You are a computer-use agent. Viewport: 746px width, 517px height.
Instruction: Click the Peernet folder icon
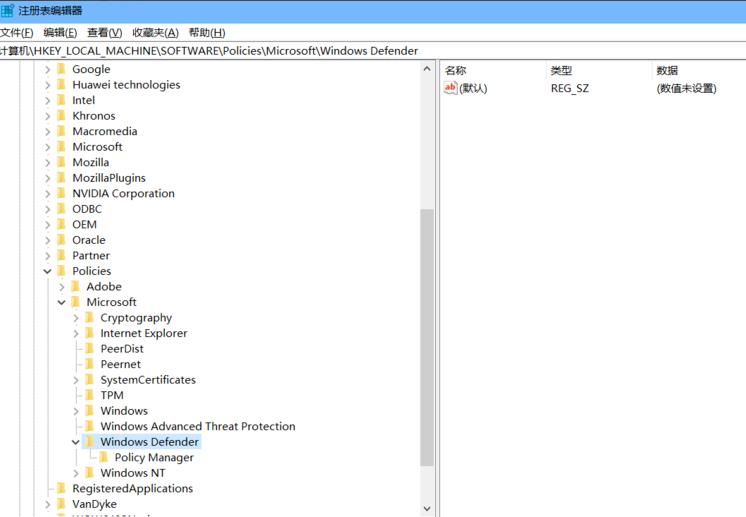(x=89, y=364)
